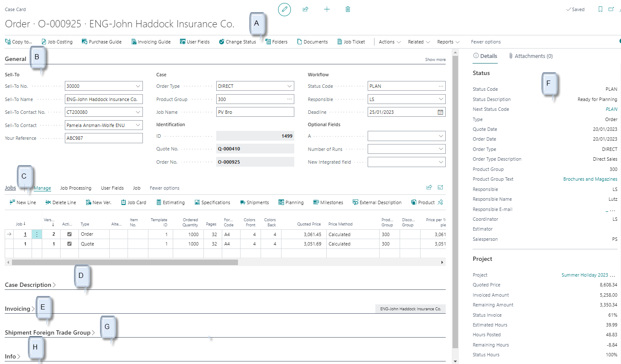
Task: Click Show more in General
Action: 435,60
